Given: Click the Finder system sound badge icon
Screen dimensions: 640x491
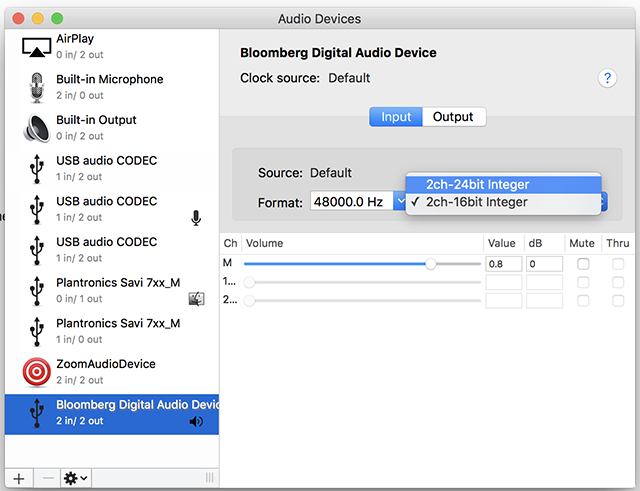Looking at the screenshot, I should (196, 299).
